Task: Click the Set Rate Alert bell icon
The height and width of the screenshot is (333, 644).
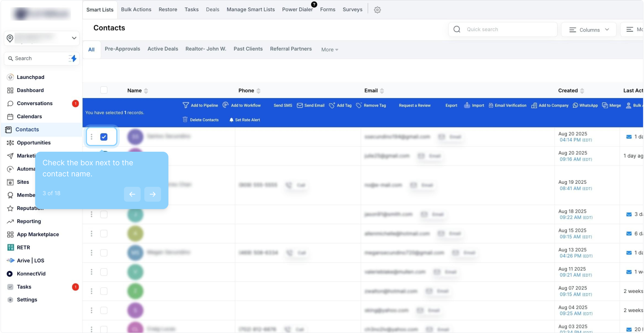Action: pos(231,120)
